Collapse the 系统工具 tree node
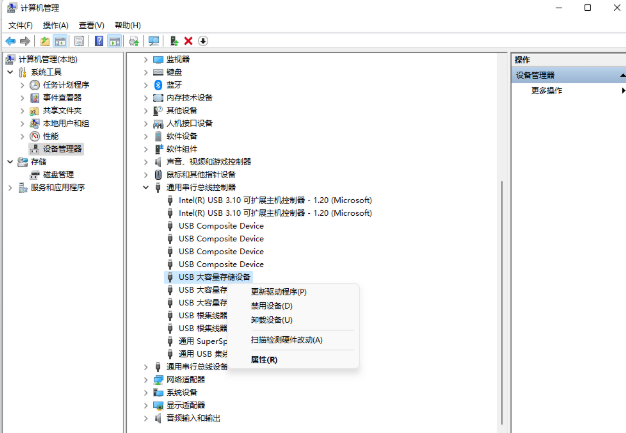This screenshot has width=626, height=433. 11,72
